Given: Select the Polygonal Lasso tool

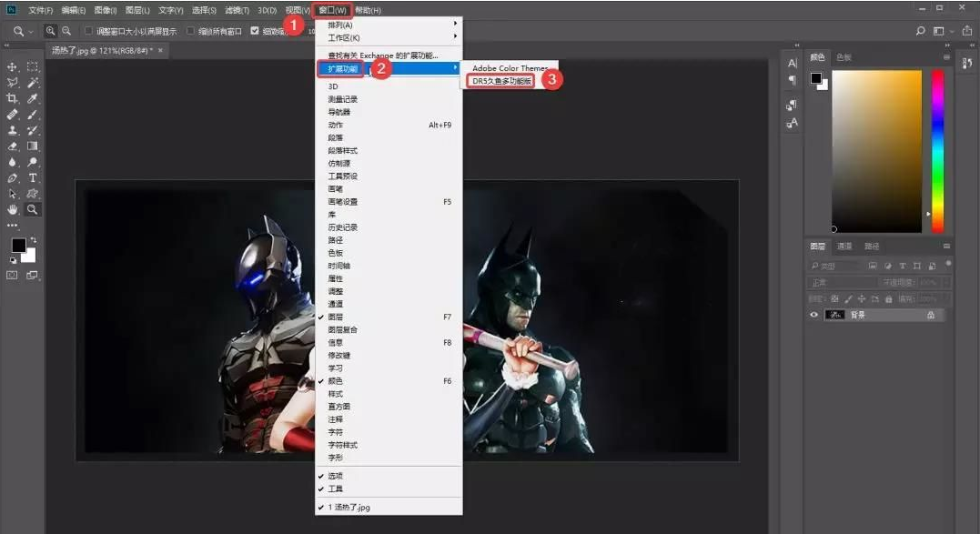Looking at the screenshot, I should [x=12, y=83].
